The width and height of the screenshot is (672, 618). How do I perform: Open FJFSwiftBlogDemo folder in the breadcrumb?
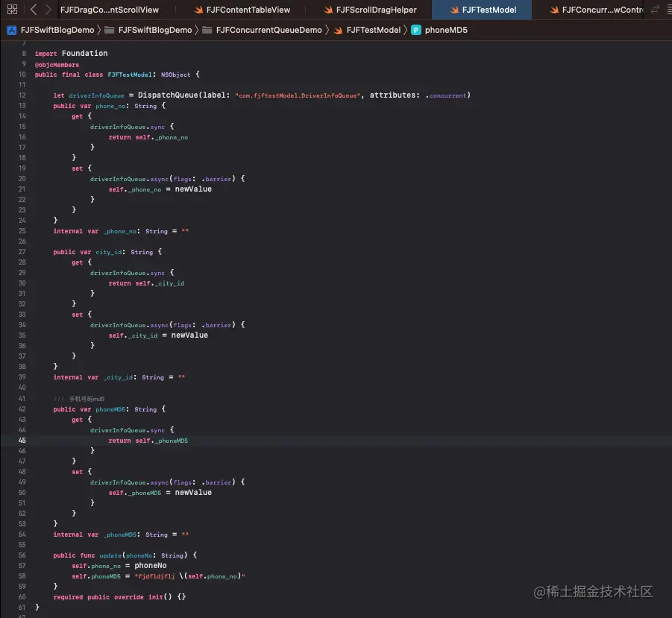[x=154, y=30]
